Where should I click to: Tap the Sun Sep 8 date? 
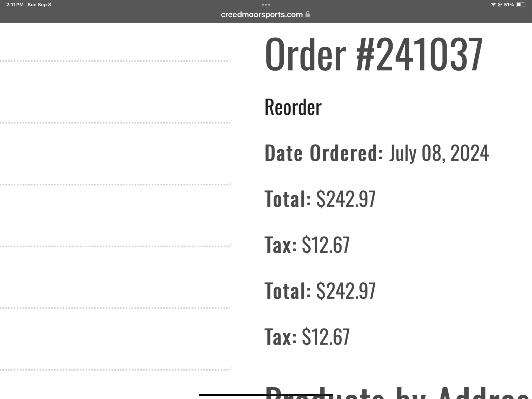point(39,5)
